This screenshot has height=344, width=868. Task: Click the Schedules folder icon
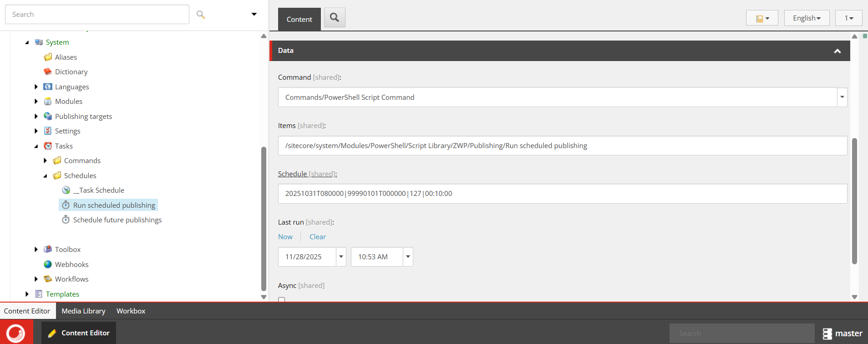tap(57, 175)
